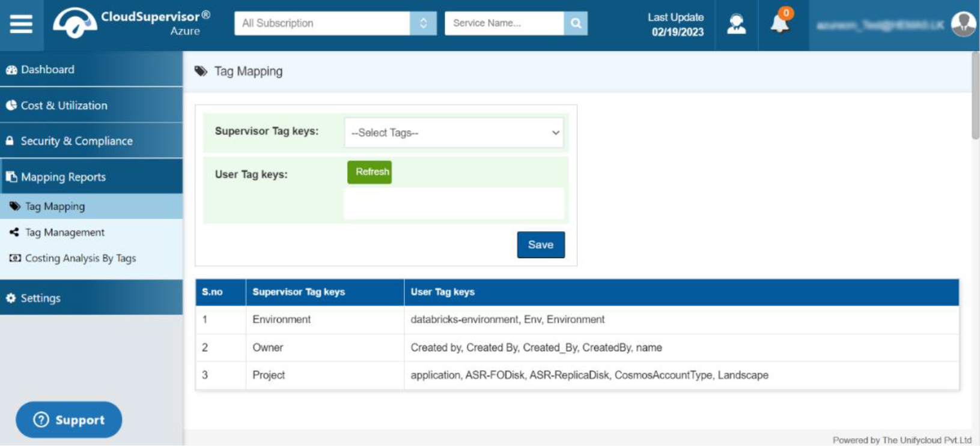The image size is (980, 446).
Task: Open the user profile avatar icon
Action: point(963,24)
